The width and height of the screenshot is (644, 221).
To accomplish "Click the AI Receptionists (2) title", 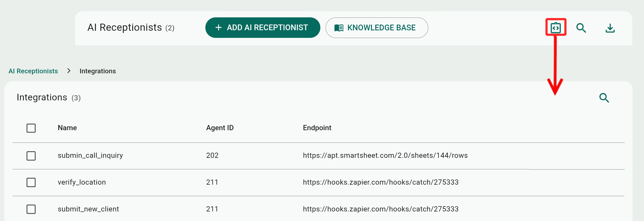I will point(131,28).
